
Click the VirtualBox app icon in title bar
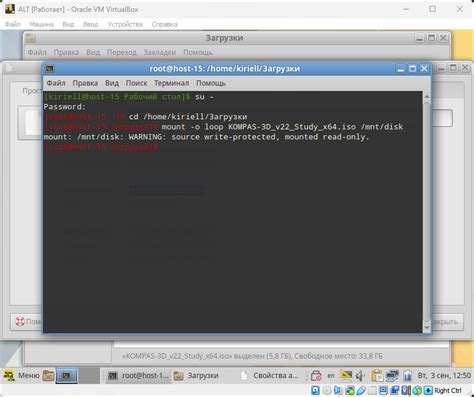[10, 9]
